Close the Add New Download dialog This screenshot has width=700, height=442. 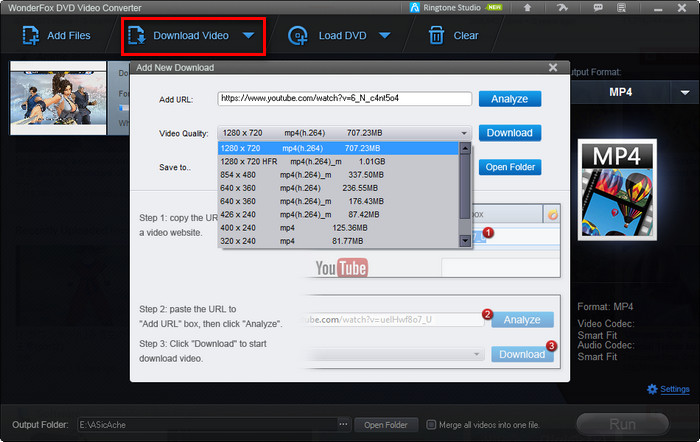(x=553, y=67)
